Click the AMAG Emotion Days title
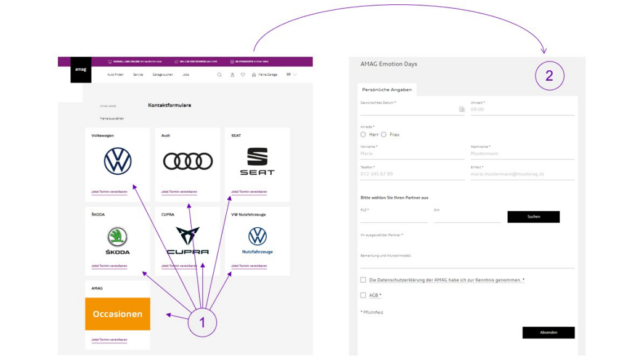 (388, 64)
